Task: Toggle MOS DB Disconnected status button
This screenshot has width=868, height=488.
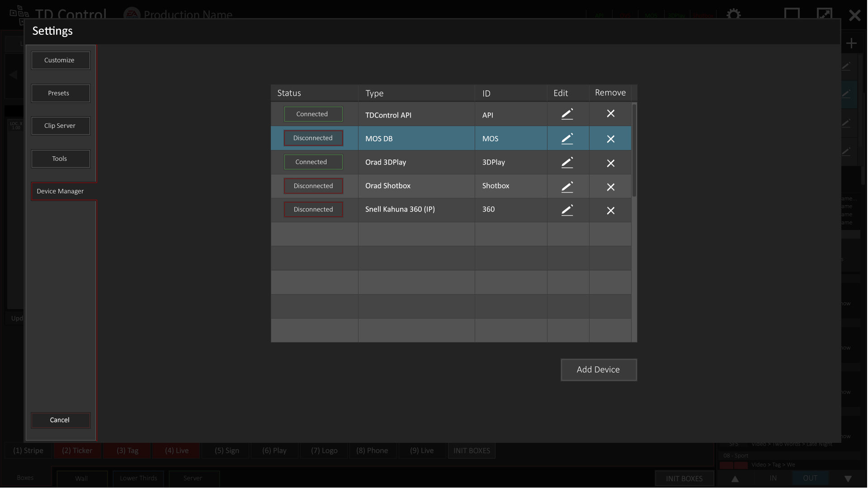Action: pyautogui.click(x=313, y=138)
